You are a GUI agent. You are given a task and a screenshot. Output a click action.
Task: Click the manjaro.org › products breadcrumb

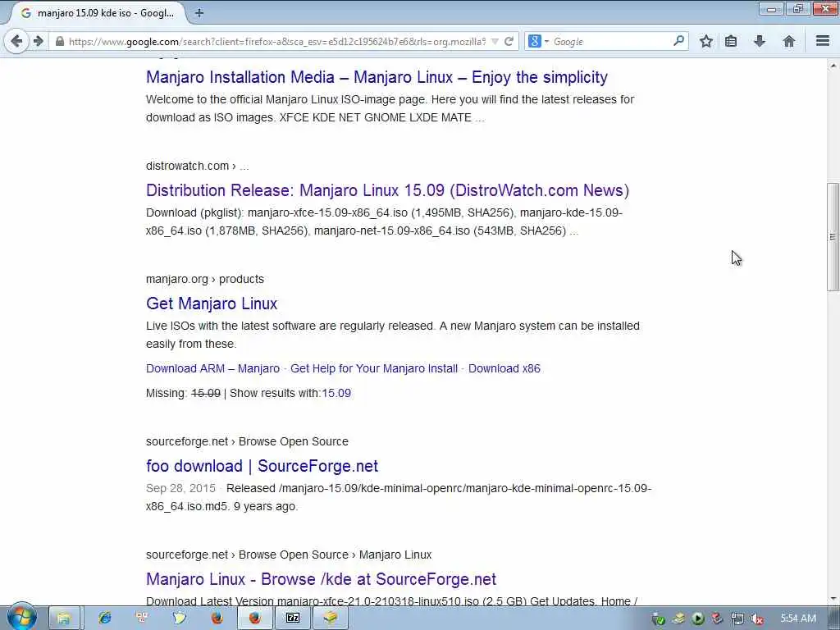click(204, 279)
